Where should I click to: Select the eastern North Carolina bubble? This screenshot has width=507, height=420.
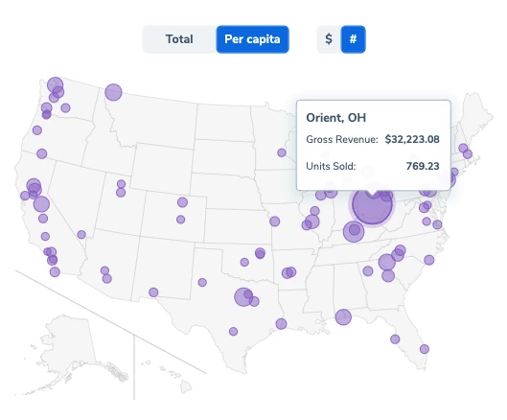tap(429, 260)
